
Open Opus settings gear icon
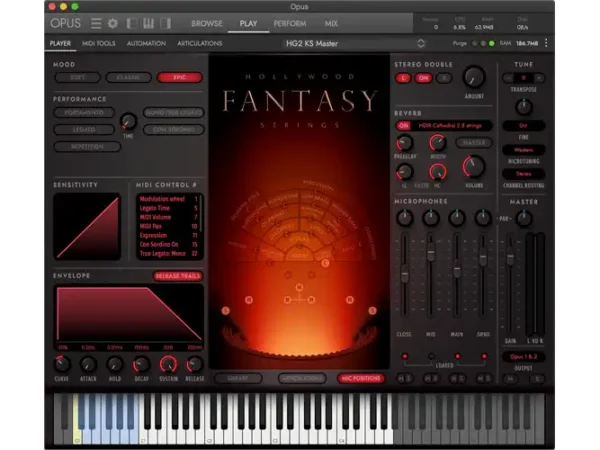pos(112,24)
